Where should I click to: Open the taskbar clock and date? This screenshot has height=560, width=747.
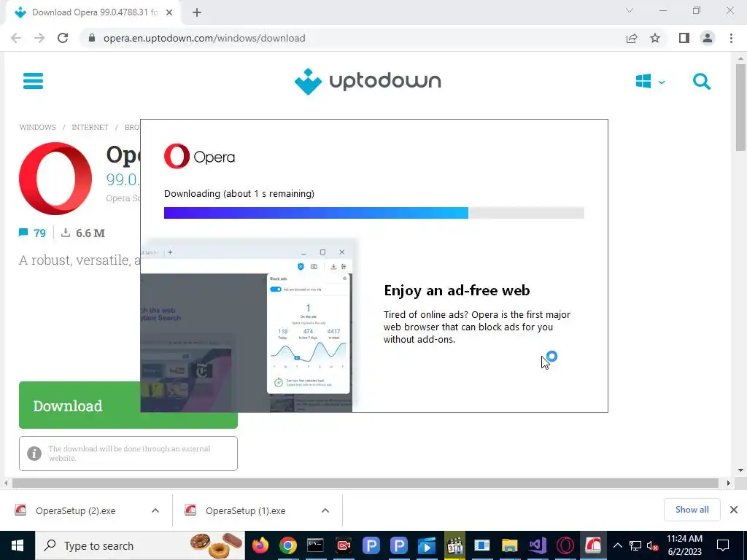coord(684,545)
